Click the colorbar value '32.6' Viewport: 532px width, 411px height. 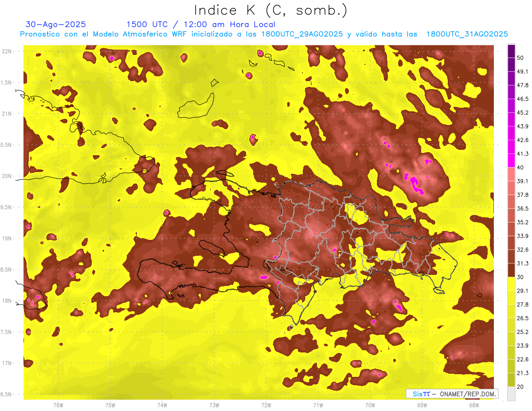click(x=523, y=250)
